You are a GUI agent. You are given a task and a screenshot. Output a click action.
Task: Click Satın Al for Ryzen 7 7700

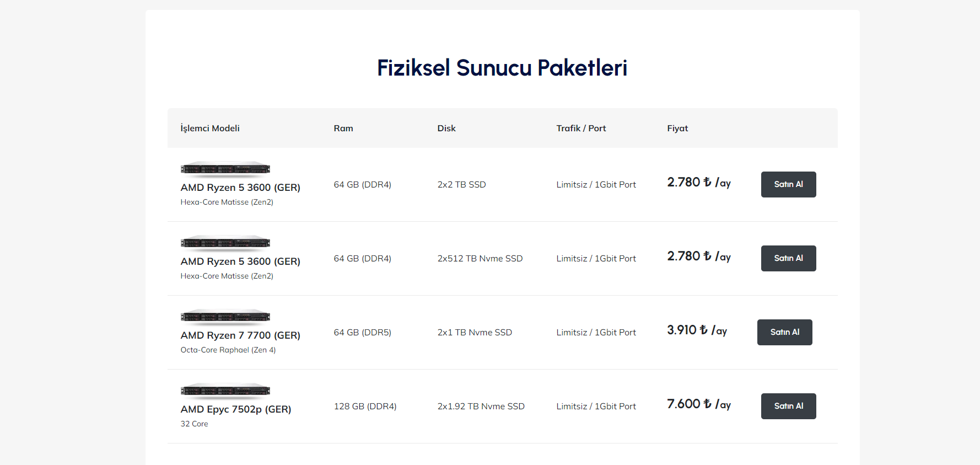(x=784, y=332)
